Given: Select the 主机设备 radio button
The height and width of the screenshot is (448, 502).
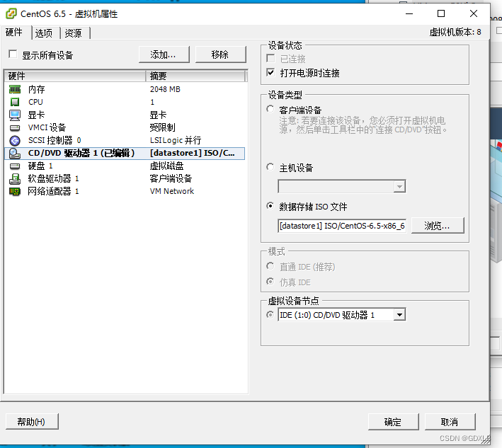Looking at the screenshot, I should click(x=270, y=167).
